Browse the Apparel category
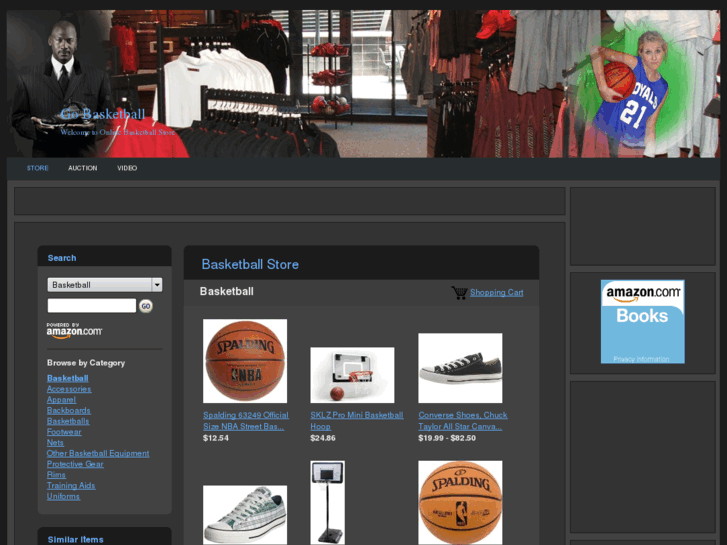The width and height of the screenshot is (727, 545). (x=61, y=399)
